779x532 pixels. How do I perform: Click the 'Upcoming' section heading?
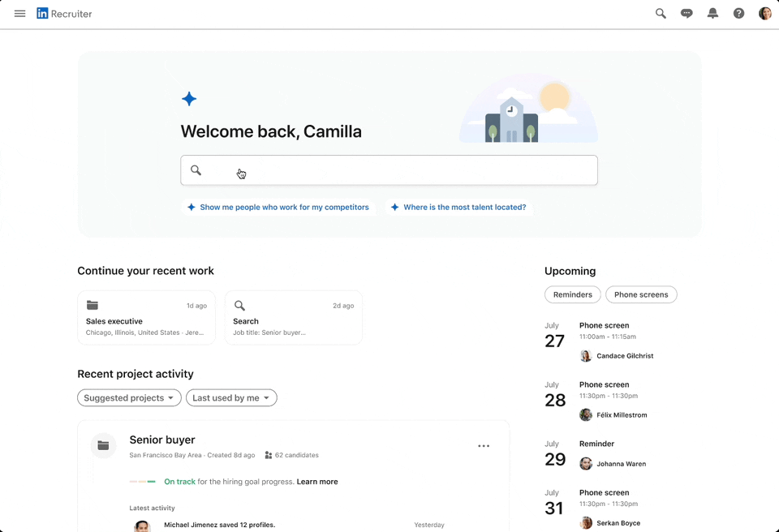pos(570,271)
